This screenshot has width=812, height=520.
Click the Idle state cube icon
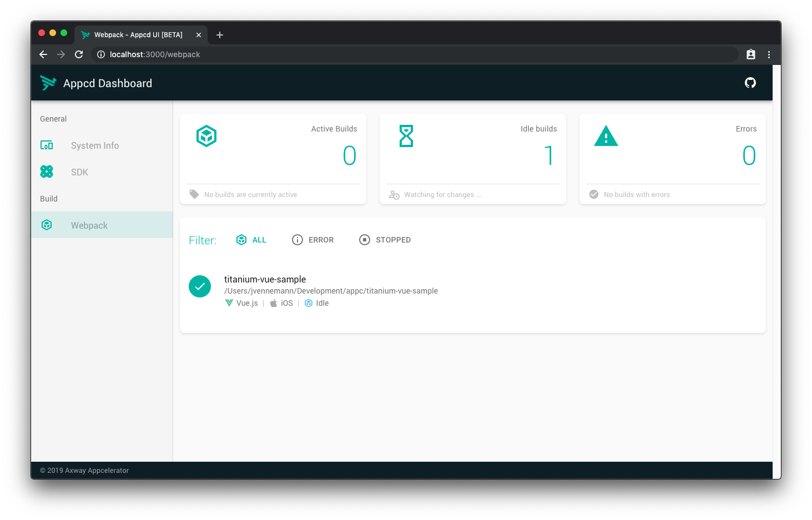click(x=309, y=303)
